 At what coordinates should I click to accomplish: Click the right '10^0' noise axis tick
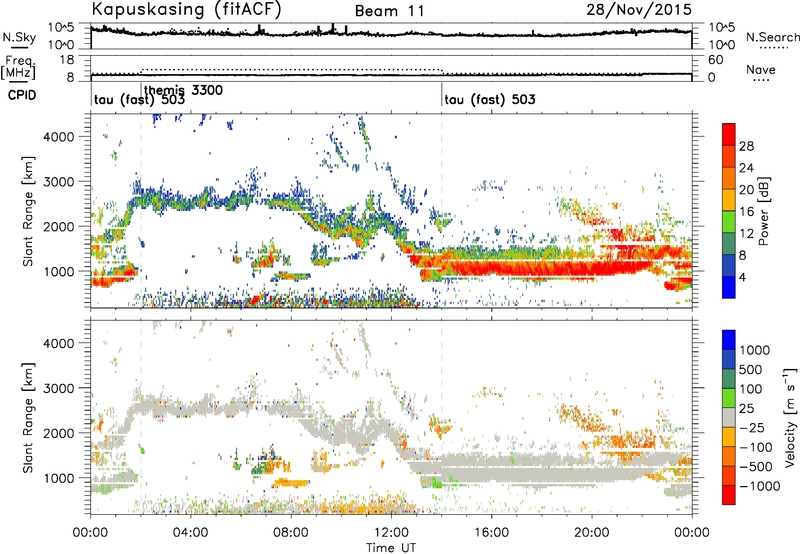coord(722,45)
